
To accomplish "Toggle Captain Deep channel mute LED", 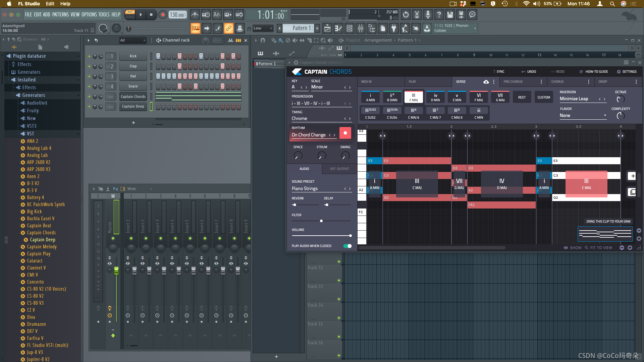I will coord(89,107).
